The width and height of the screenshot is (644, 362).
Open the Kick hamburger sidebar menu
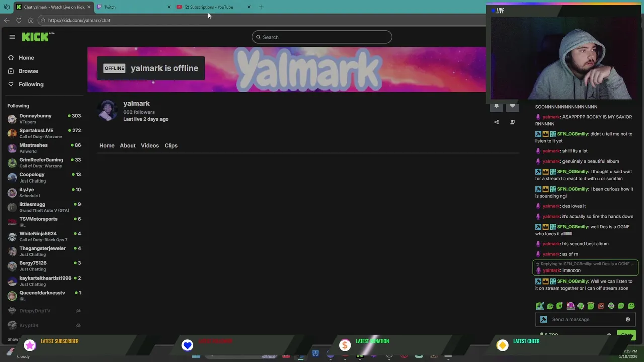click(x=12, y=37)
